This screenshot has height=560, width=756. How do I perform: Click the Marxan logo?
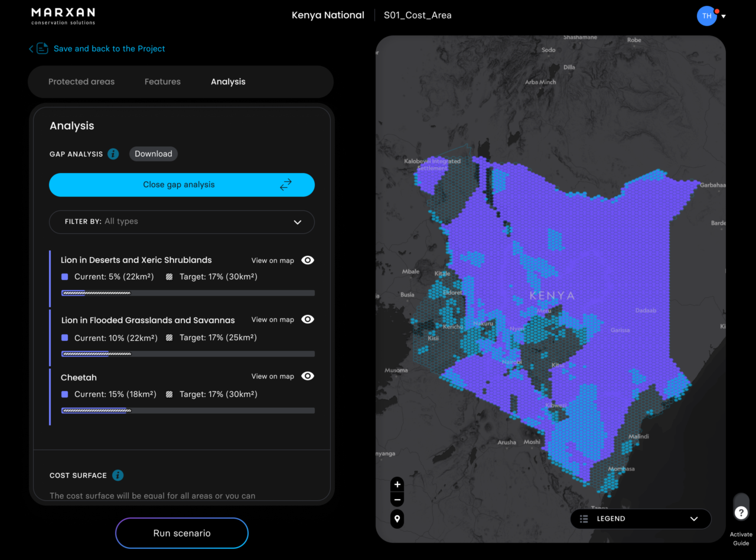pyautogui.click(x=63, y=16)
